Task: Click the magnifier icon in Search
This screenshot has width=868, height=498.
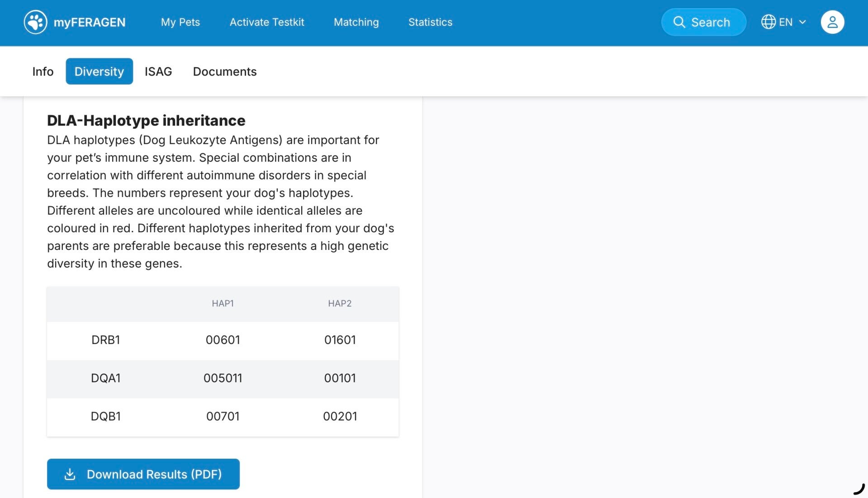Action: coord(679,22)
